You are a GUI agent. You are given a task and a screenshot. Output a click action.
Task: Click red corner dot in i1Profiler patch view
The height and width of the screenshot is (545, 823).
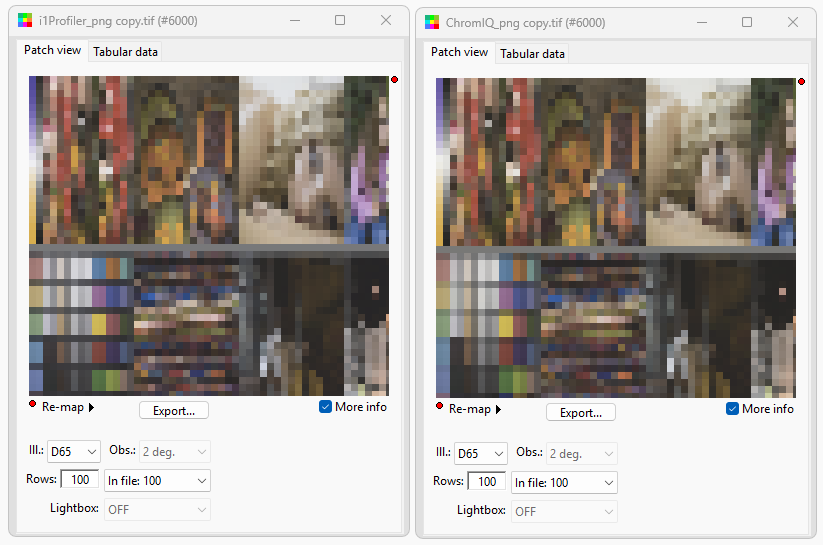pos(394,80)
